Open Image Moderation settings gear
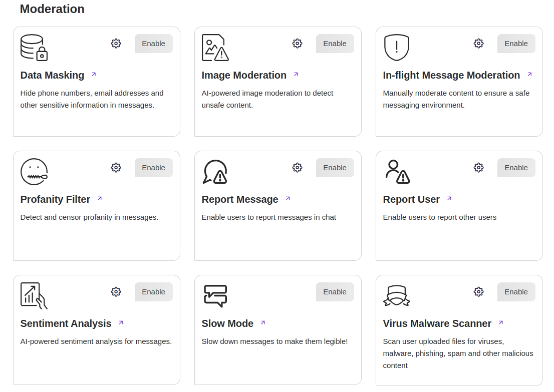 point(298,44)
